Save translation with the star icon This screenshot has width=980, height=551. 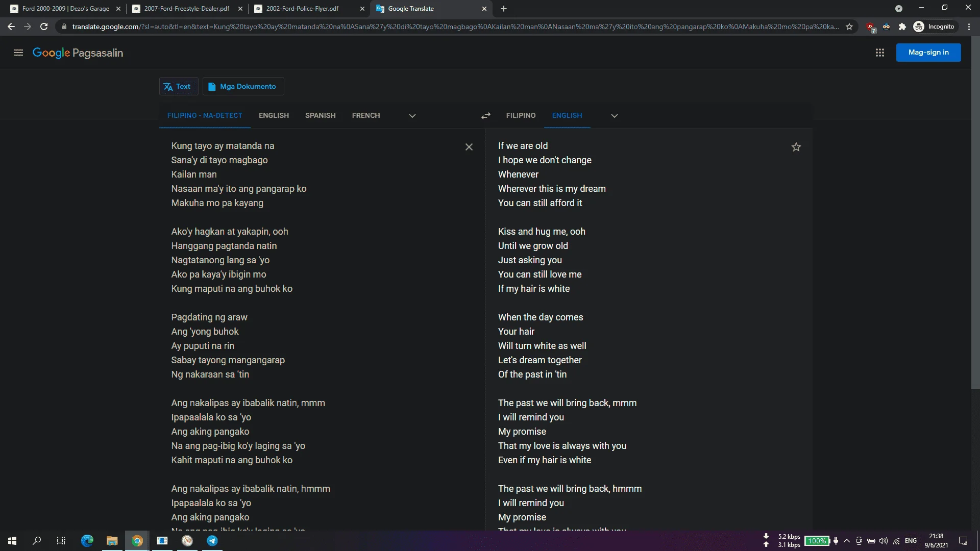[796, 147]
